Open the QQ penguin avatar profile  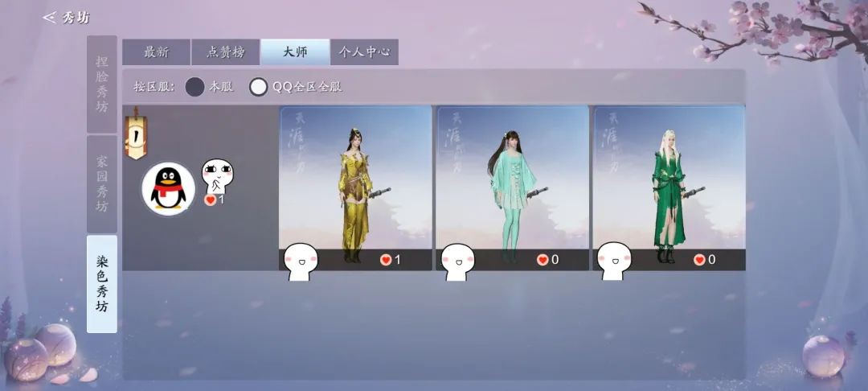point(168,188)
